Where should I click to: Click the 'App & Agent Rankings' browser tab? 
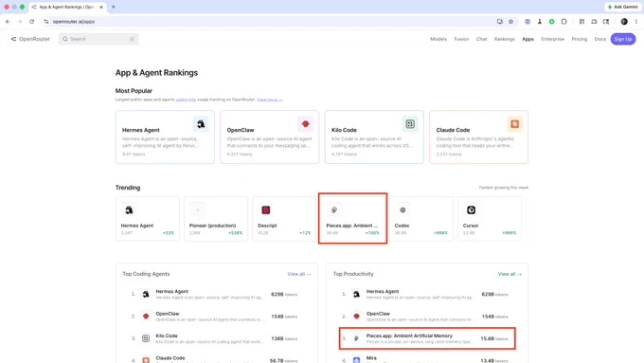(x=68, y=7)
